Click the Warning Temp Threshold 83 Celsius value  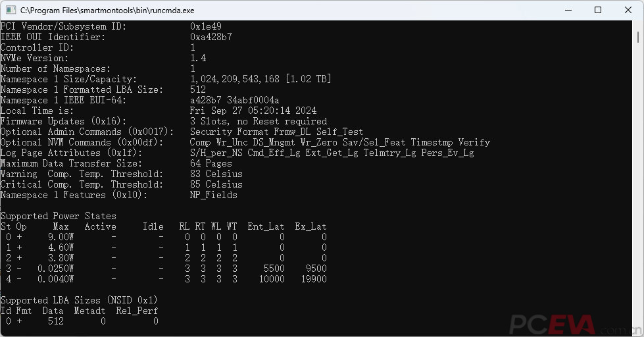pyautogui.click(x=216, y=174)
